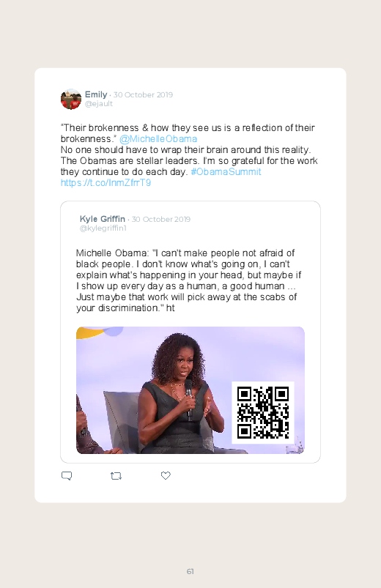Click the "stellar leaders" sentence in Emily's tweet
381x588 pixels.
pos(130,161)
